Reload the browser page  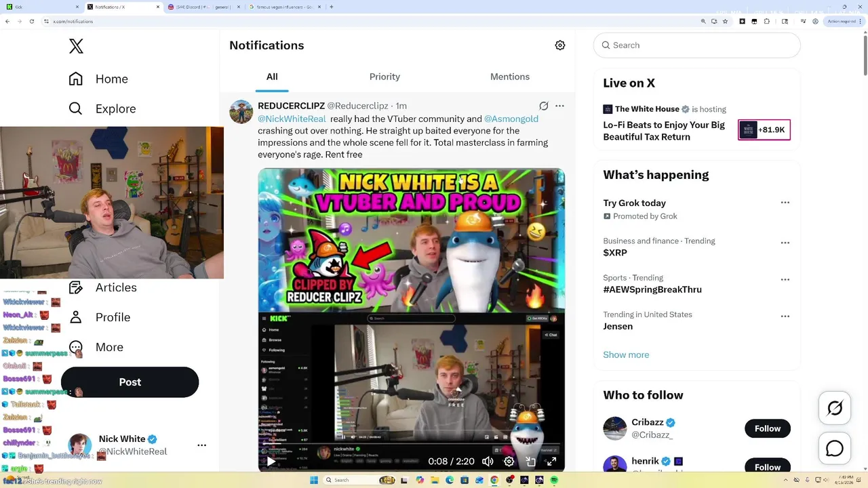(31, 21)
